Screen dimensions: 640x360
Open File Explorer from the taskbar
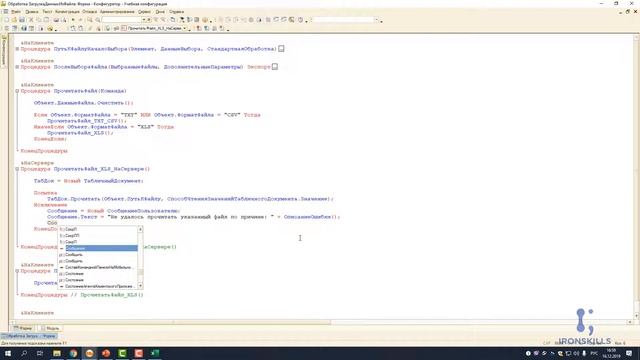click(57, 353)
